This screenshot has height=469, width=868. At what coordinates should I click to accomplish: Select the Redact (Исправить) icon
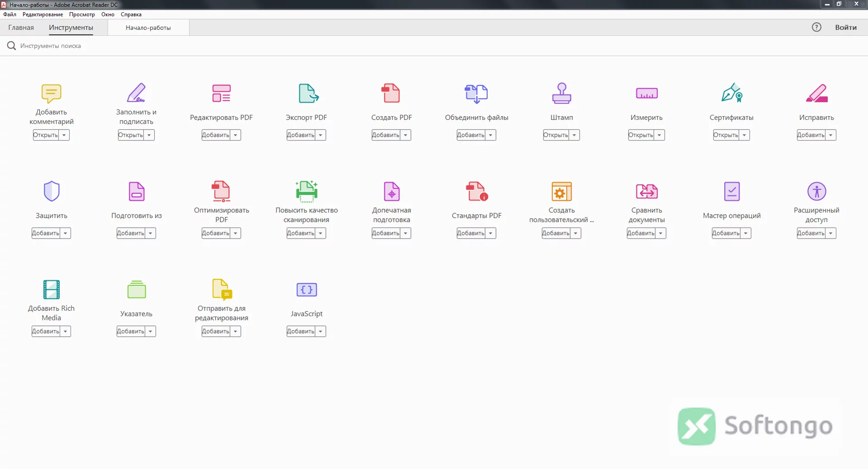pos(816,94)
